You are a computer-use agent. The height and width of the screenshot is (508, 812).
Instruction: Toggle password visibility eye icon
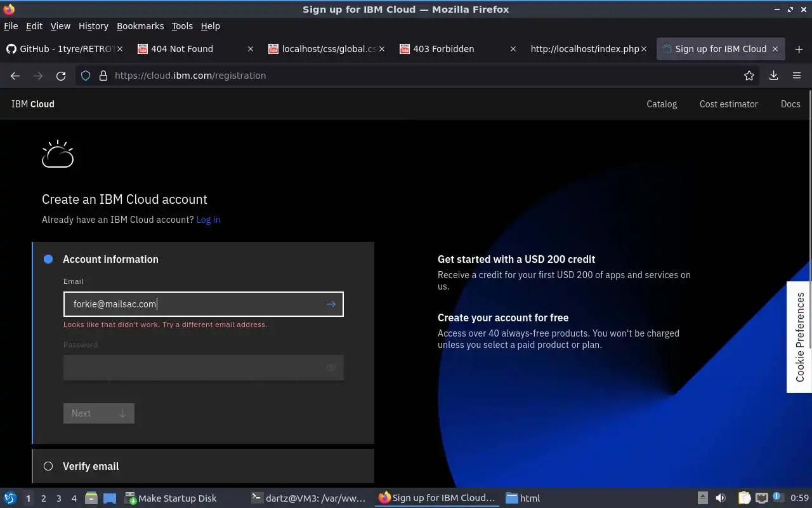[x=331, y=368]
